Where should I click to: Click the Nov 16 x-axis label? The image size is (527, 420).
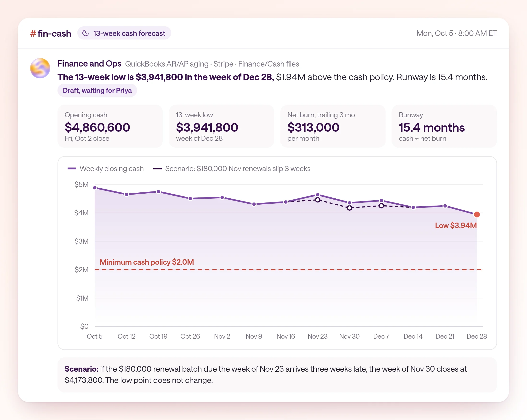coord(286,336)
